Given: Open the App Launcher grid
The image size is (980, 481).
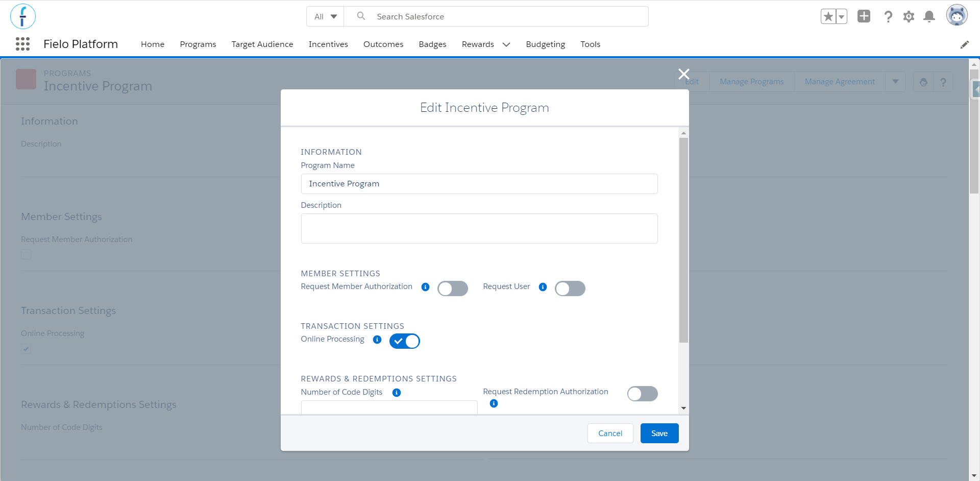Looking at the screenshot, I should pos(22,44).
